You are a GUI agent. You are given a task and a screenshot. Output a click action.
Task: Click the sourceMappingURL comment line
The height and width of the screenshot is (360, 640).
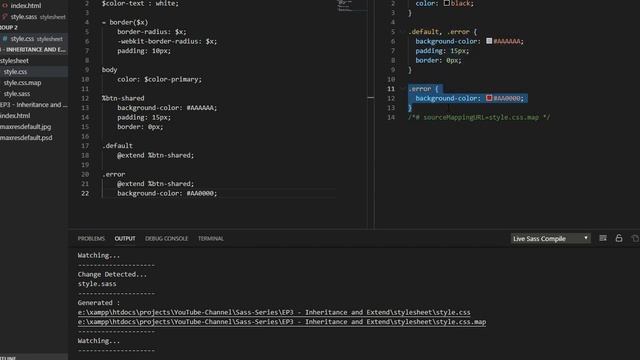(x=479, y=117)
